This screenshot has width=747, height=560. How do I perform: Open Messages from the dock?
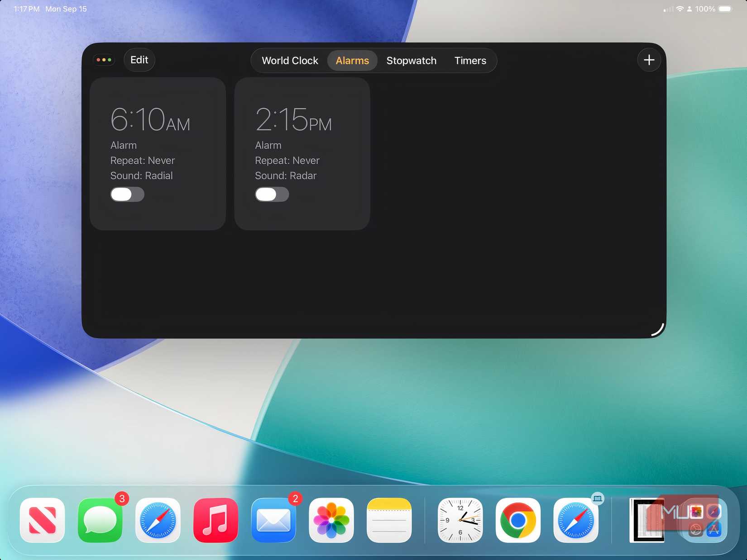[100, 521]
